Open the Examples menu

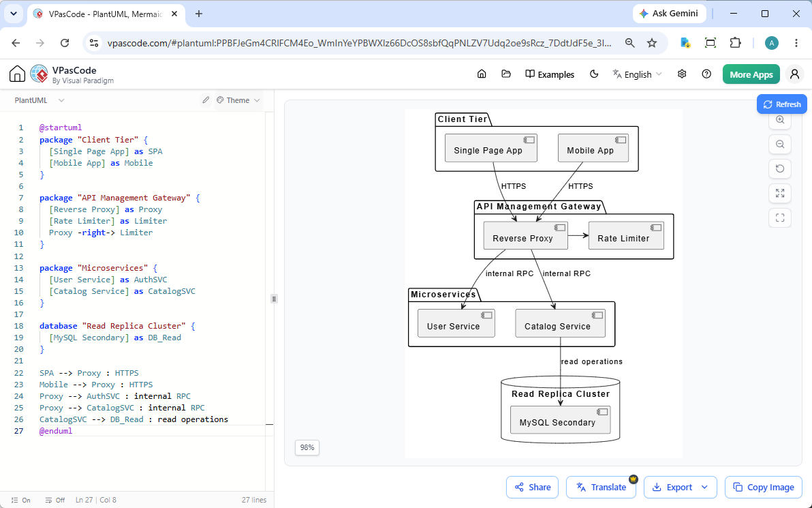pos(550,74)
